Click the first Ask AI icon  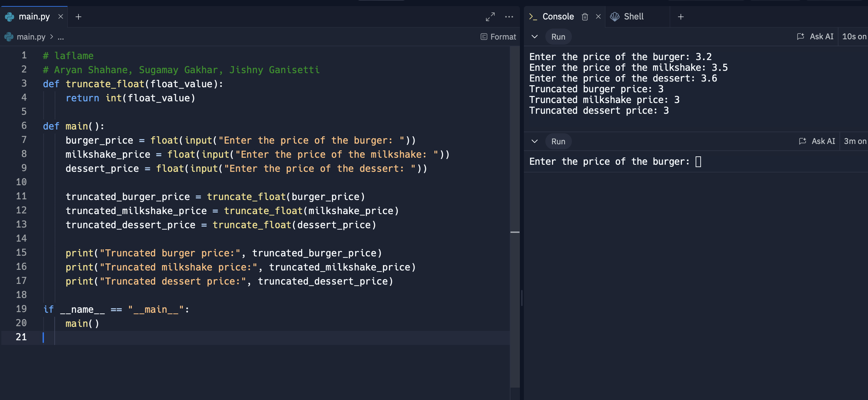tap(800, 37)
